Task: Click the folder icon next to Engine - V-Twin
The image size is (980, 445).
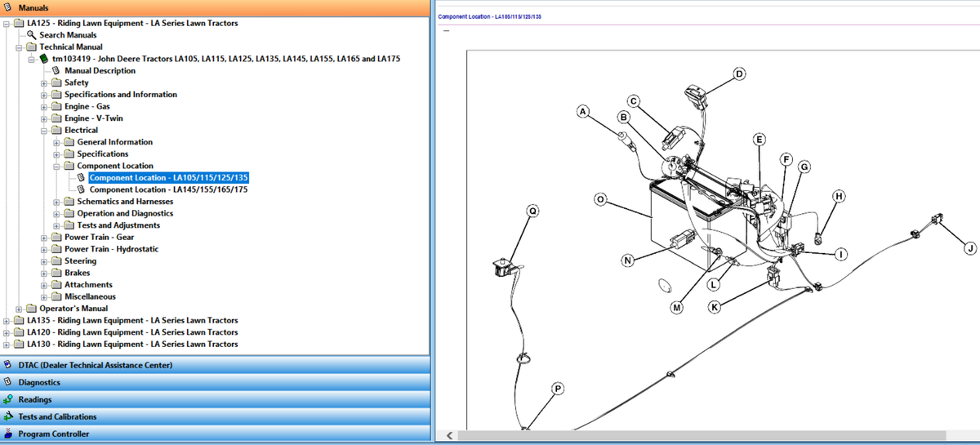Action: [x=56, y=118]
